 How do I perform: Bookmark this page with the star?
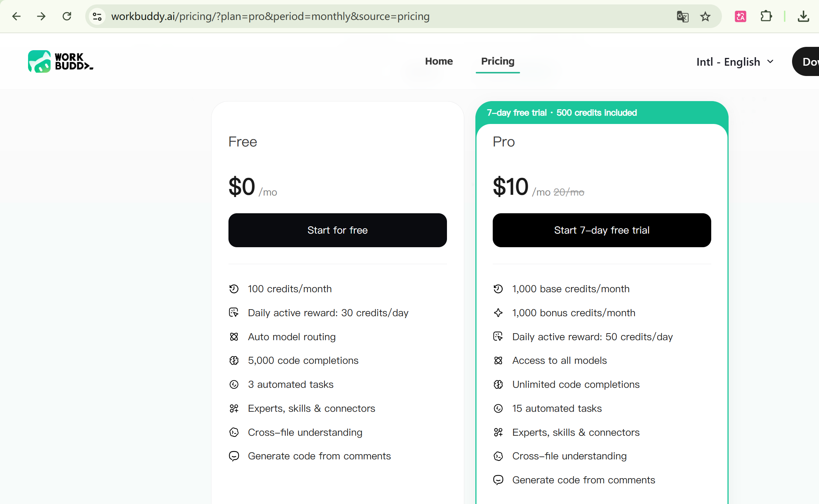(705, 16)
